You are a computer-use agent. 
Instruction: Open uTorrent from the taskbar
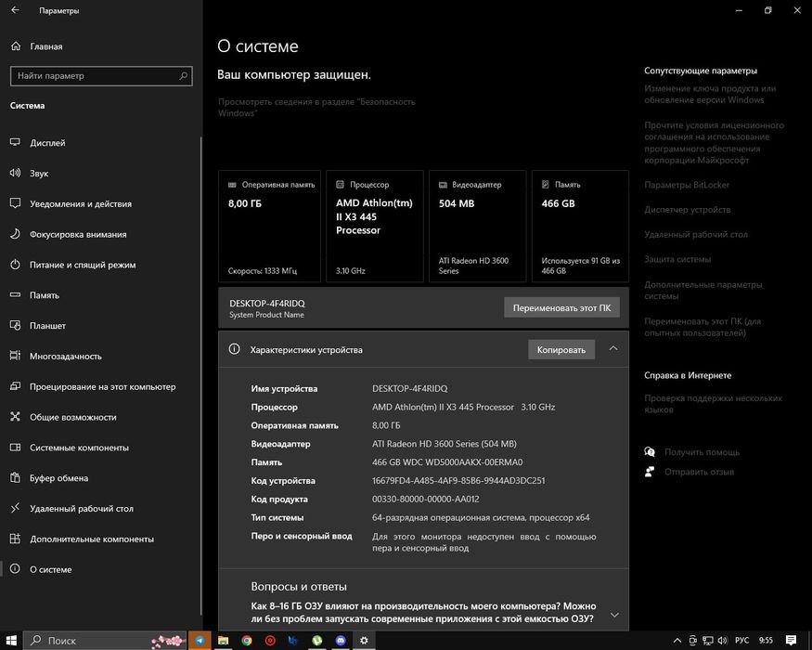[317, 641]
